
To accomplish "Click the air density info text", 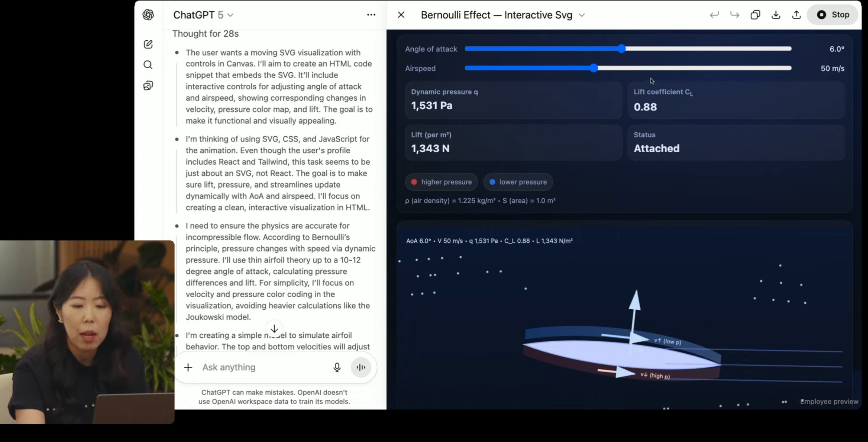I will click(480, 201).
